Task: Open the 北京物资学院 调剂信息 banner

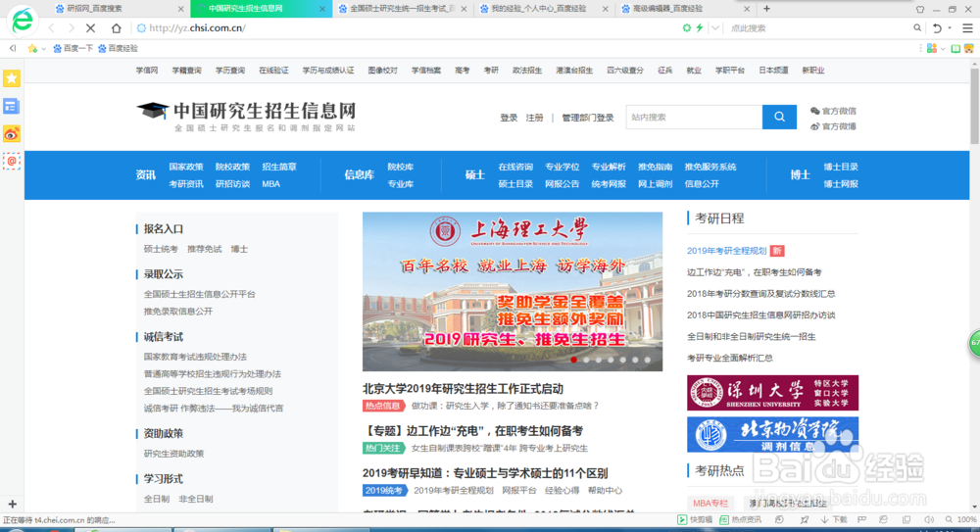Action: pos(772,434)
